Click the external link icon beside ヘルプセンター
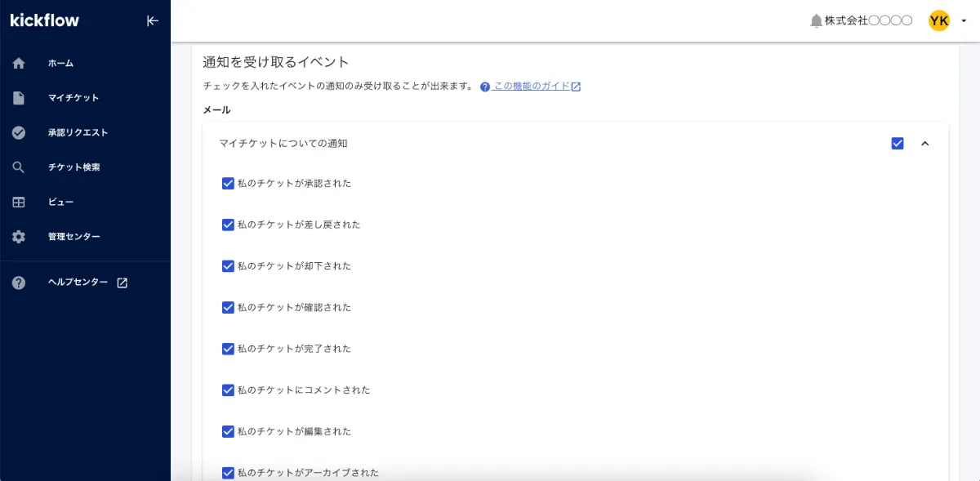 coord(122,283)
